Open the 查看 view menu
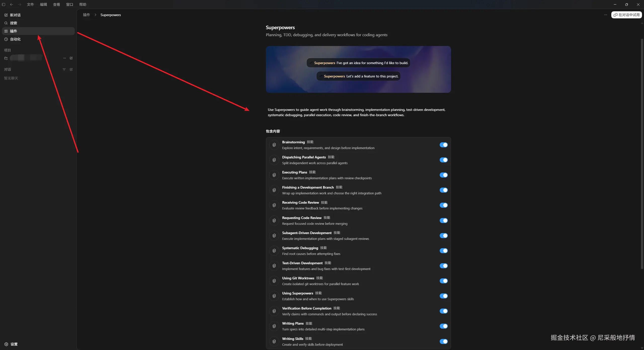Image resolution: width=644 pixels, height=350 pixels. [x=57, y=5]
